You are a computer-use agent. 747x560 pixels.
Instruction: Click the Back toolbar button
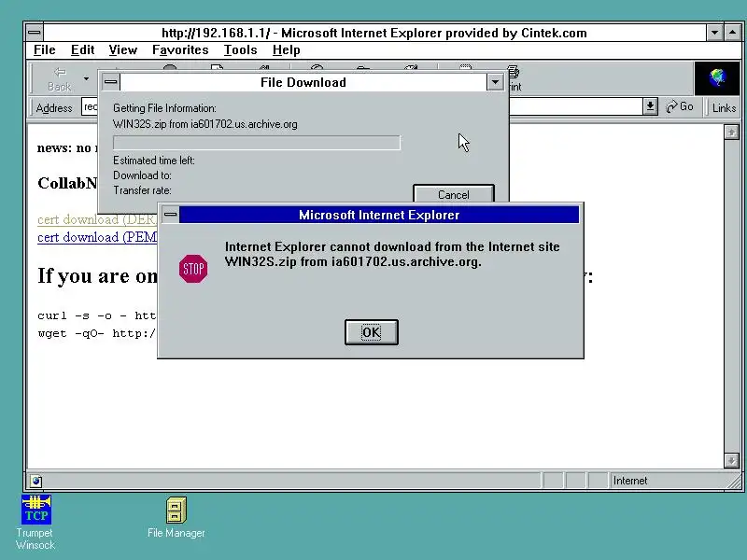(x=59, y=79)
